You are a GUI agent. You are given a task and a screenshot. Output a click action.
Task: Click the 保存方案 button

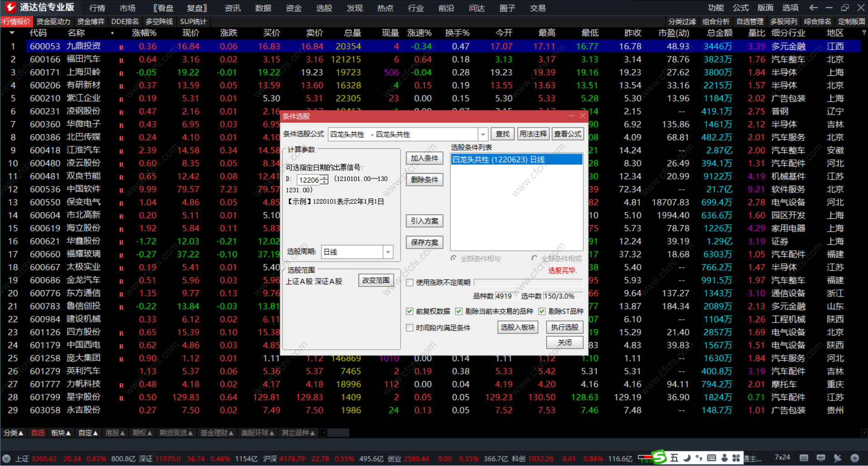pos(424,242)
